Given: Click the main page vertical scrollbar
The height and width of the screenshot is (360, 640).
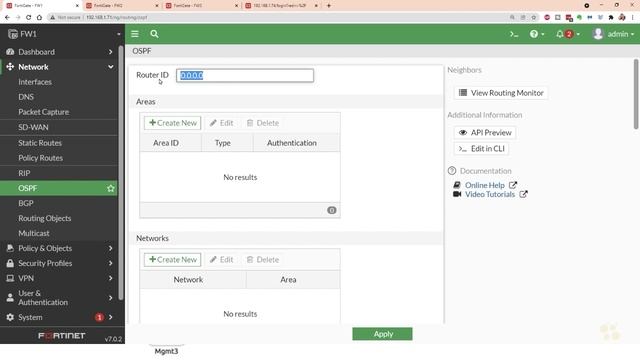Looking at the screenshot, I should 636,94.
